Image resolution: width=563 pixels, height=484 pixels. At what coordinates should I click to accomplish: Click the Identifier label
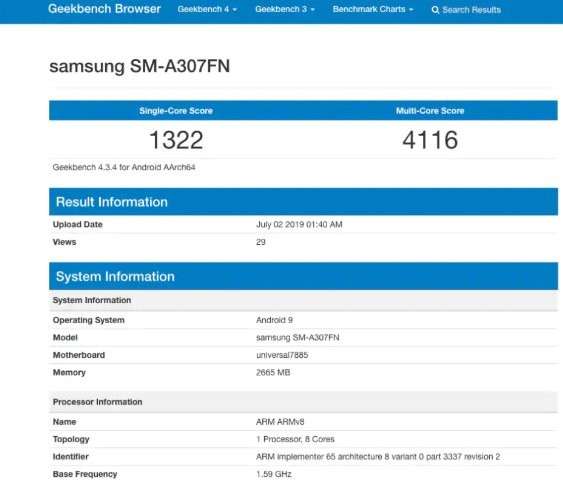(x=70, y=457)
